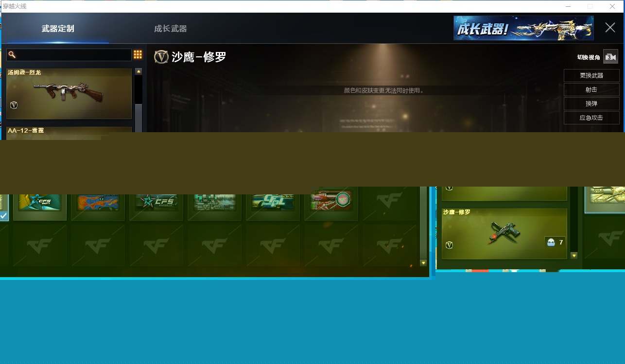Click the skin grid scroll-down arrow
Screen dimensions: 625x364
point(423,263)
